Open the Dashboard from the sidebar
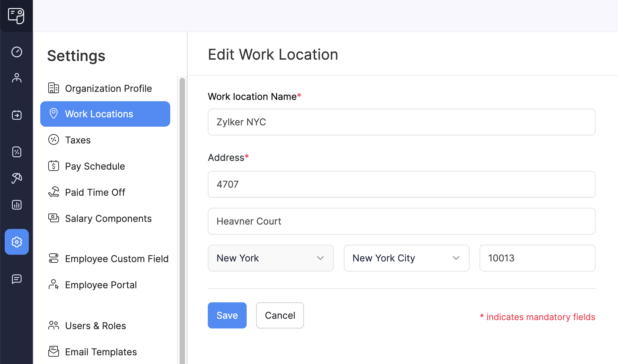This screenshot has width=618, height=364. (x=16, y=52)
